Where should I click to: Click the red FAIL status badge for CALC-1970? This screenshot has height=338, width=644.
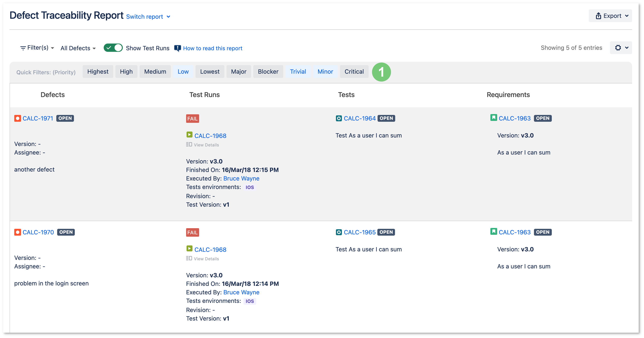(192, 232)
